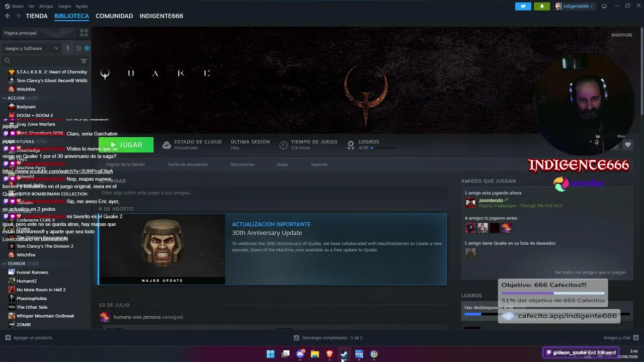Viewport: 644px width, 362px height.
Task: Select the BIBLIOTECA tab
Action: [71, 16]
